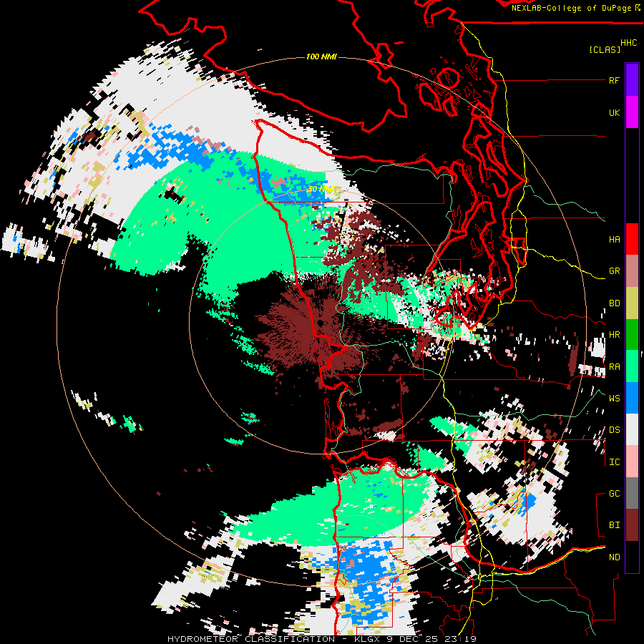
Task: Click the BI legend label
Action: click(614, 525)
